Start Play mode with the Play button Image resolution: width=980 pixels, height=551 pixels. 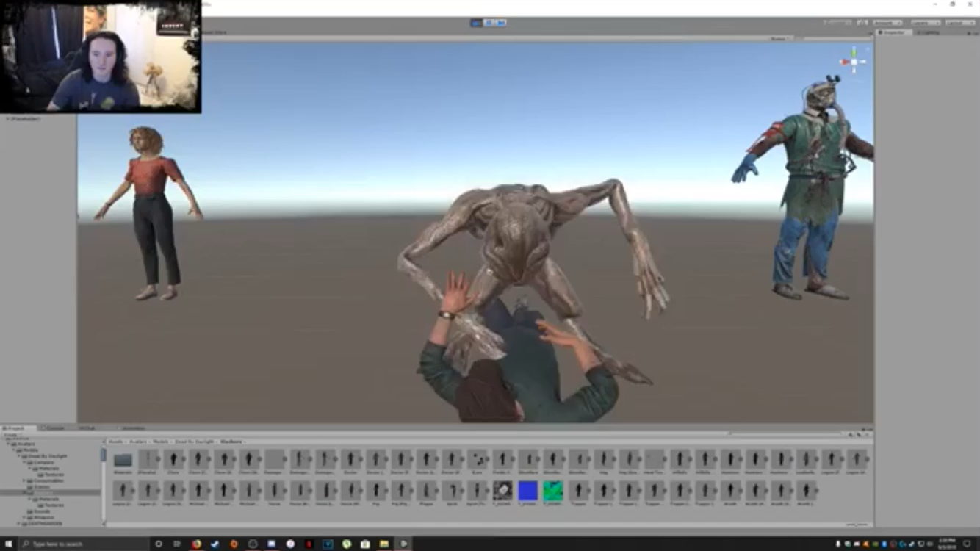(476, 23)
